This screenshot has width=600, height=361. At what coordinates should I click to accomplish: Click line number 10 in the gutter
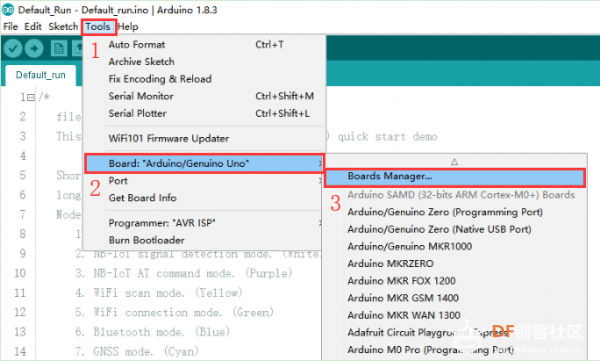pos(20,273)
